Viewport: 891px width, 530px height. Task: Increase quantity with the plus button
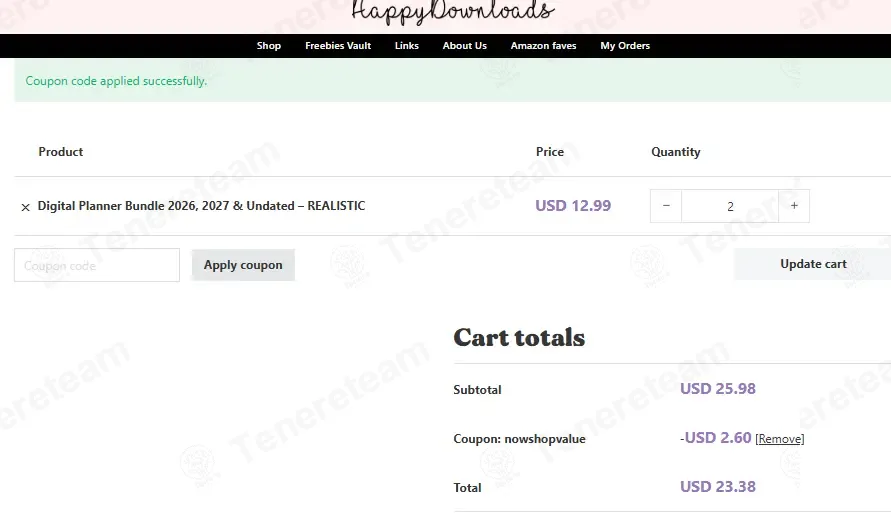pos(794,206)
